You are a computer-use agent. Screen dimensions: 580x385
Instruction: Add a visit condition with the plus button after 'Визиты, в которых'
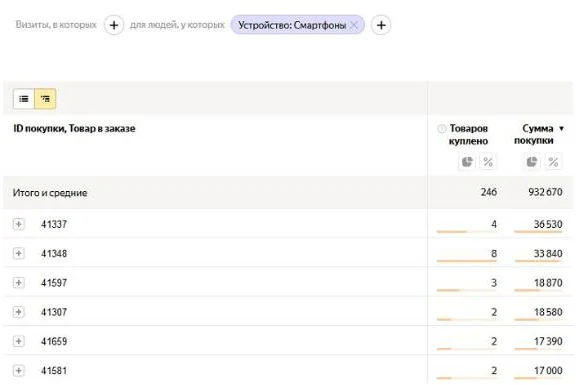(114, 25)
